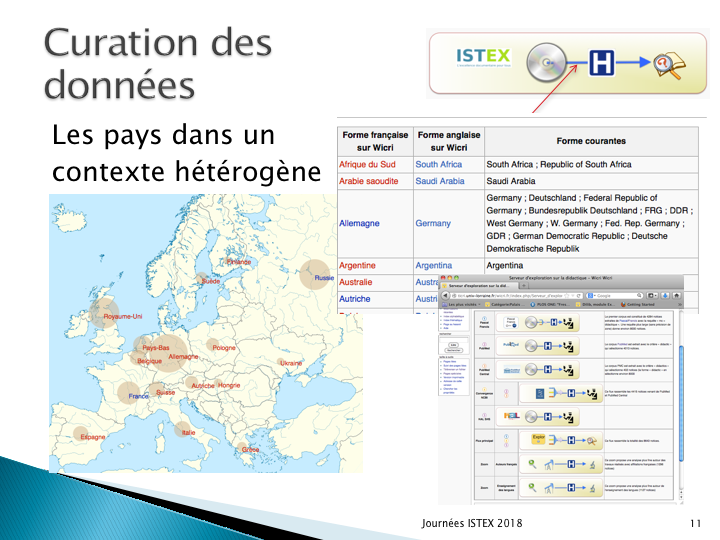Click the yellow Explor icon in Flux principal row
720x540 pixels.
pyautogui.click(x=538, y=439)
